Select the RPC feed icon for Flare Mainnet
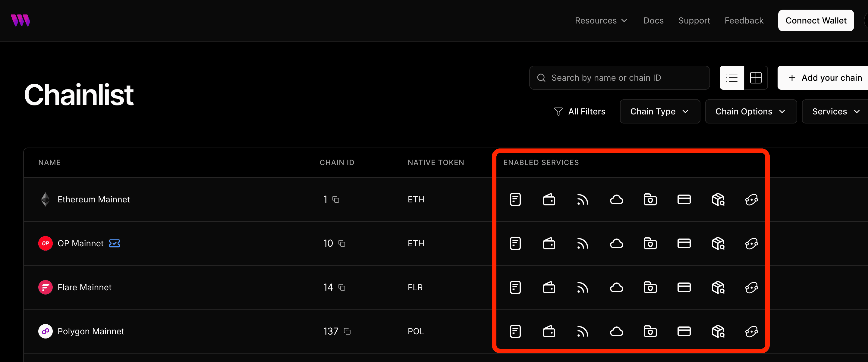The height and width of the screenshot is (362, 868). coord(583,287)
